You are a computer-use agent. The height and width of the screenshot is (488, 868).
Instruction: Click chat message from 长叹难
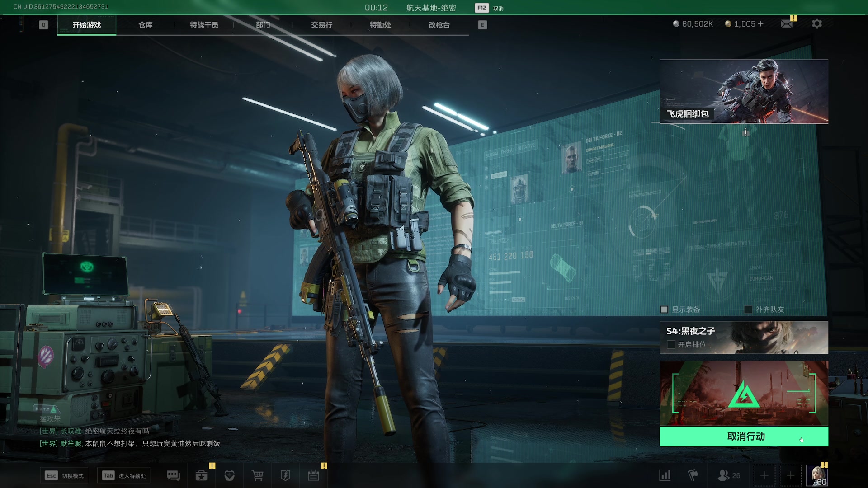[x=94, y=431]
